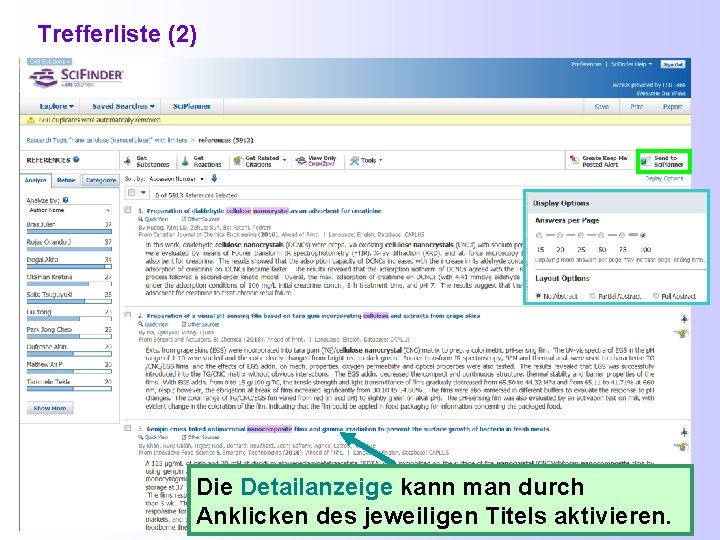Click View Only ChemZent icon
The width and height of the screenshot is (720, 540).
[301, 160]
